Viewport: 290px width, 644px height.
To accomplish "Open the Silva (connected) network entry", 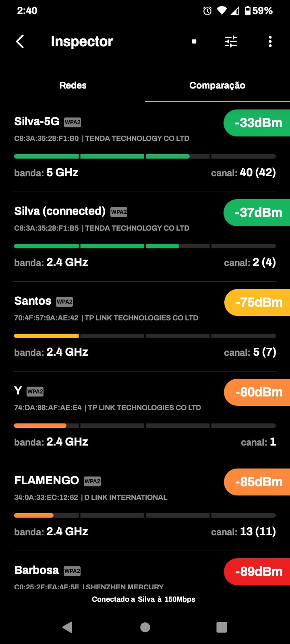I will tap(60, 211).
